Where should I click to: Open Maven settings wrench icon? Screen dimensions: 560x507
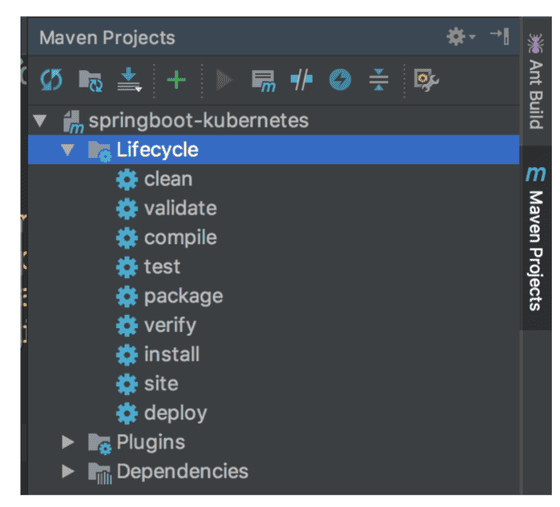click(x=426, y=80)
